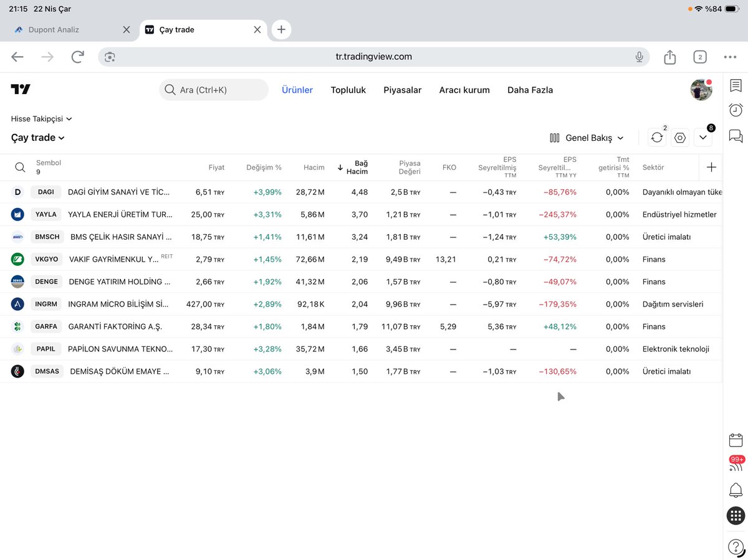Open the screener settings hexagon icon

pos(680,138)
